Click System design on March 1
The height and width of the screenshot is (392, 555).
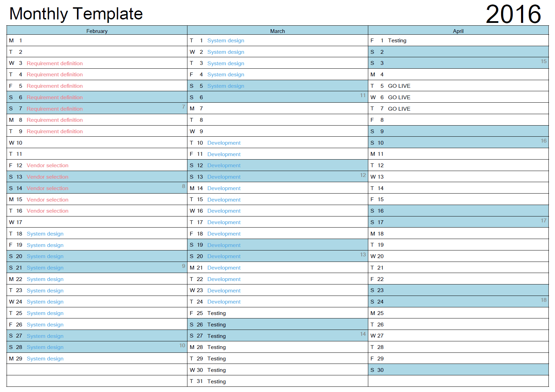pos(226,41)
